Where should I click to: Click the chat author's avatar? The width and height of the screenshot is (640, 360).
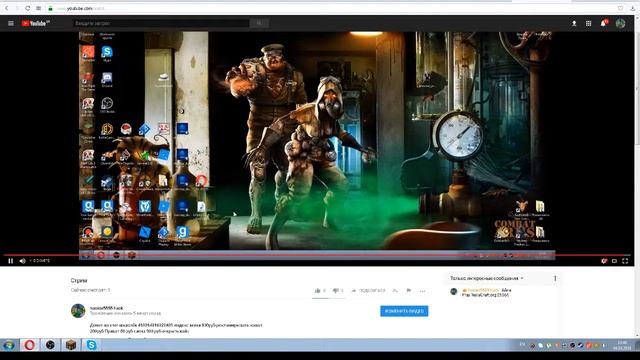click(x=453, y=291)
